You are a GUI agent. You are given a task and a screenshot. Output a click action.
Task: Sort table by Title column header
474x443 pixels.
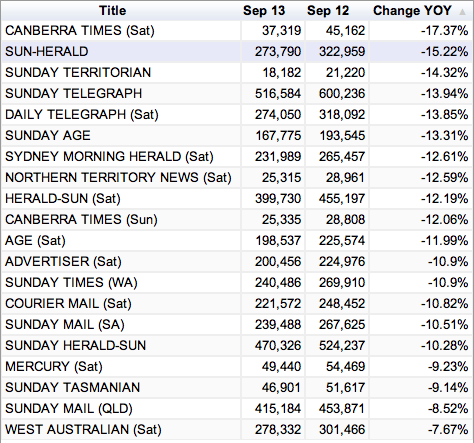click(x=113, y=11)
